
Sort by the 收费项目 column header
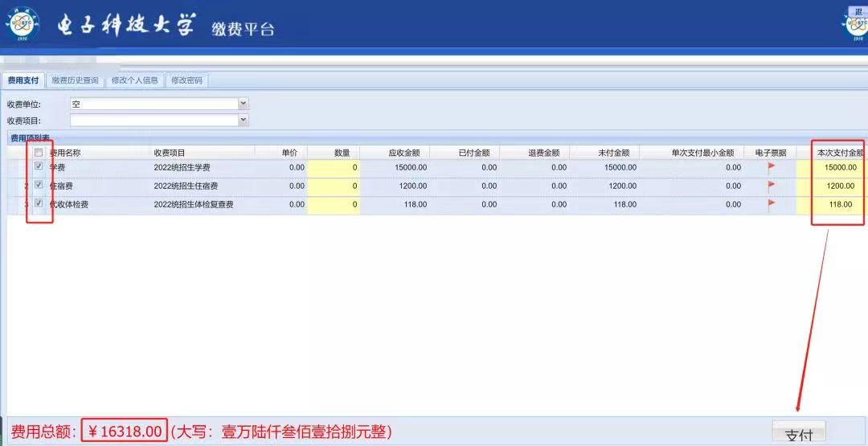[x=170, y=153]
